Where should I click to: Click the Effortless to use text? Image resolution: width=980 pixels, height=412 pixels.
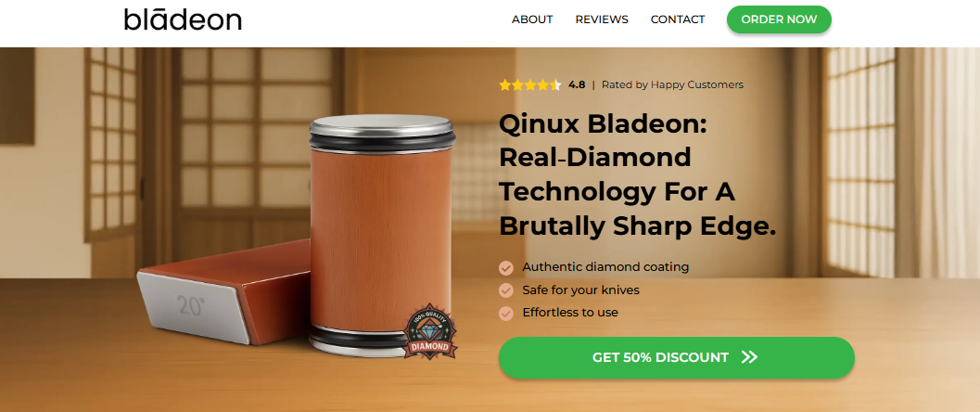(570, 313)
